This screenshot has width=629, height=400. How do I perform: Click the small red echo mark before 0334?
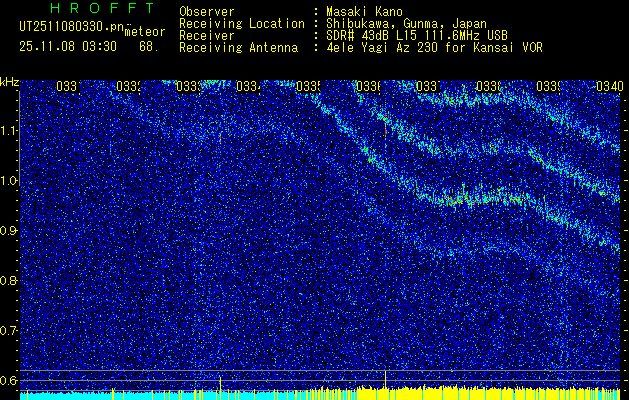click(x=220, y=138)
